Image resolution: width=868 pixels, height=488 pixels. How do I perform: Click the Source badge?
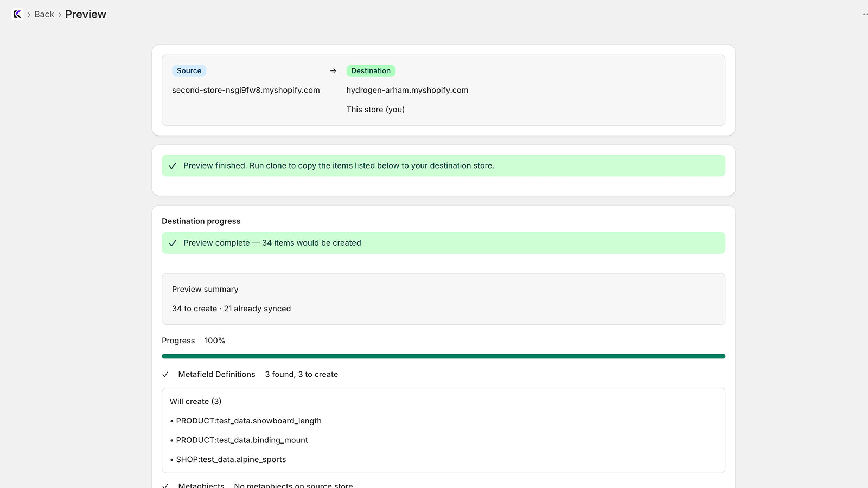point(189,71)
